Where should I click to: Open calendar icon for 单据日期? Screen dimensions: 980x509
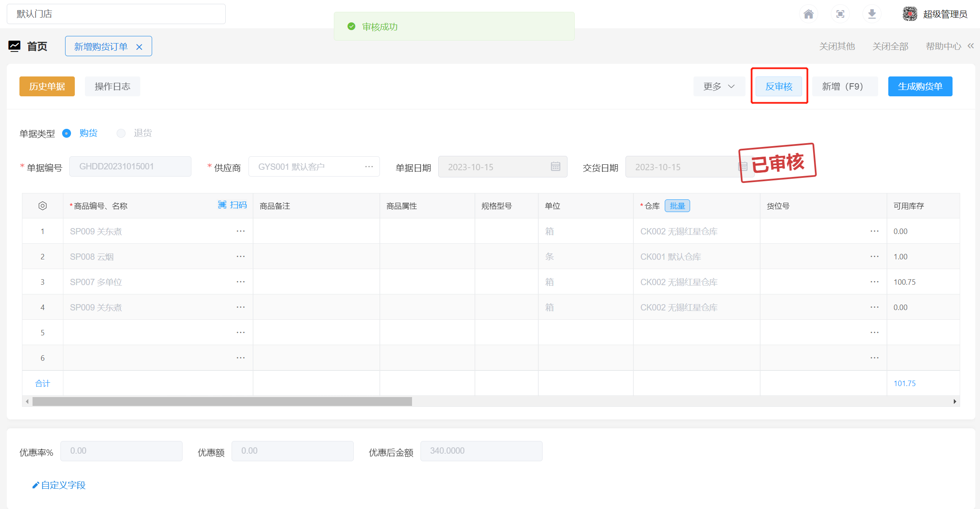555,166
